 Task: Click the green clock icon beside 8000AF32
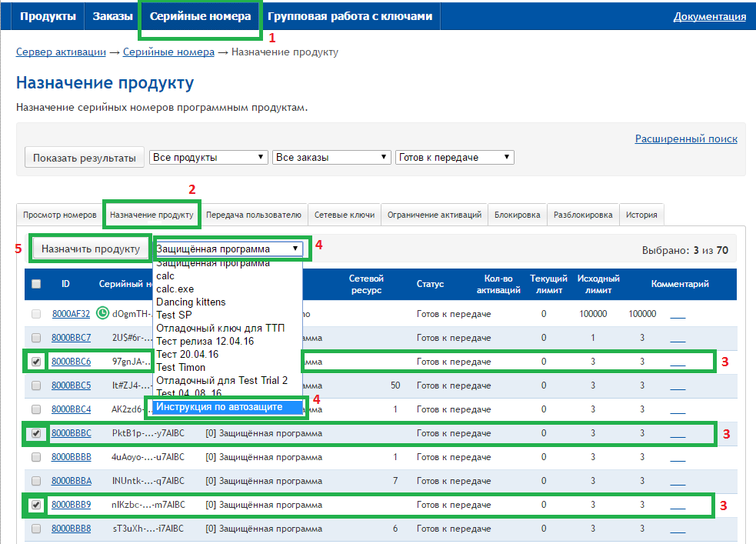point(102,314)
